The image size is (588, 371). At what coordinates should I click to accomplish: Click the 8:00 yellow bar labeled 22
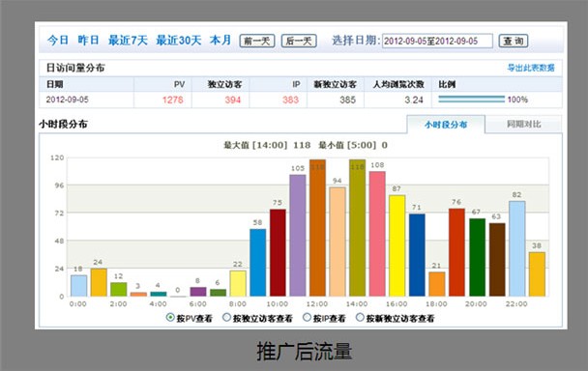pyautogui.click(x=238, y=284)
